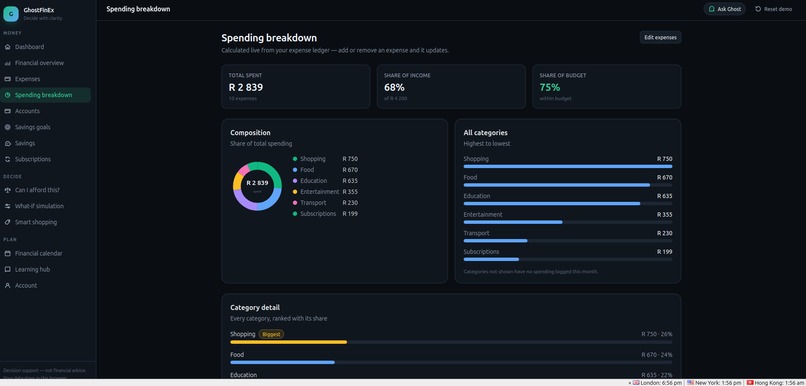This screenshot has height=386, width=806.
Task: Click the Biggest badge next to Shopping
Action: [x=271, y=334]
